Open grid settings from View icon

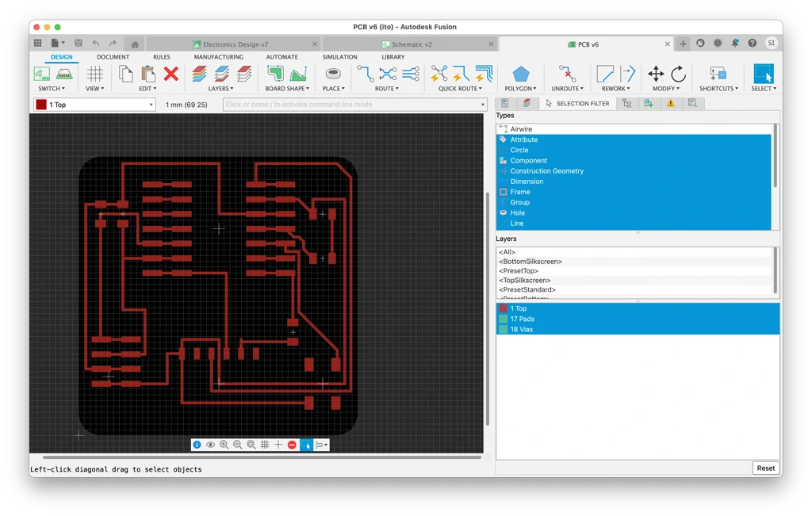click(x=95, y=74)
